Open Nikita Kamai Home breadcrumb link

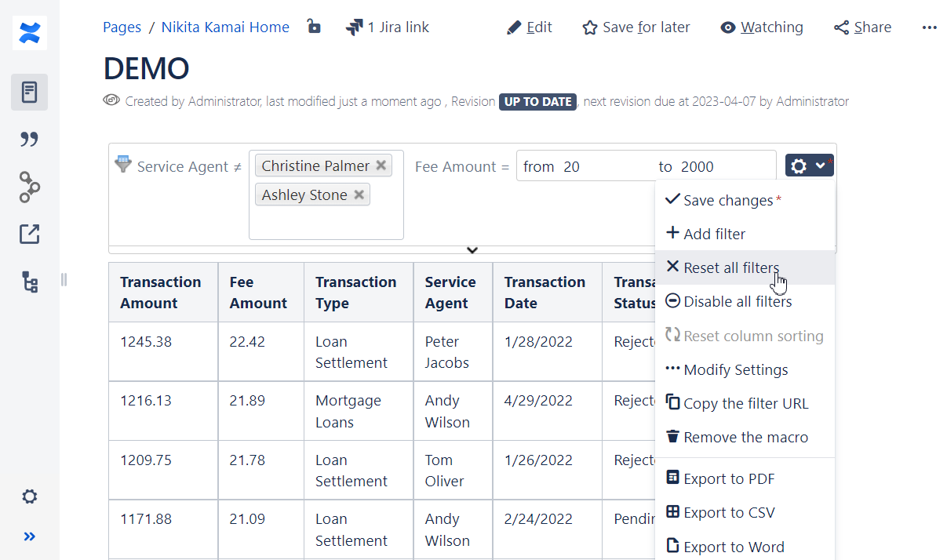click(225, 27)
